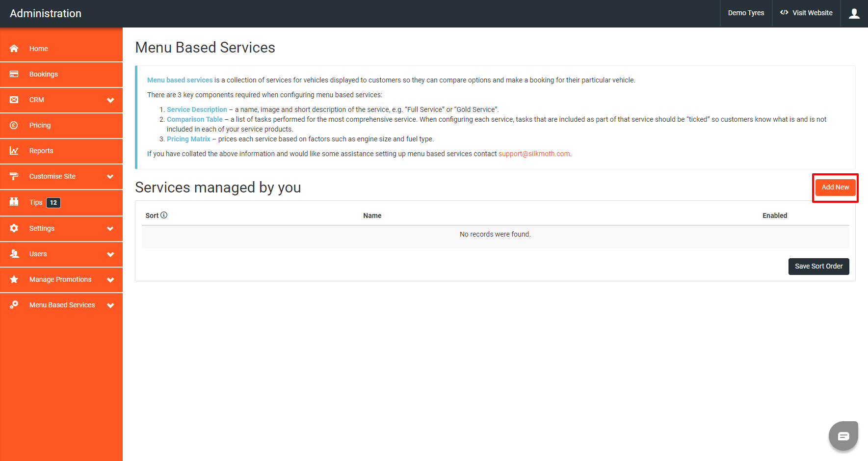Viewport: 868px width, 461px height.
Task: Click the Reports chart icon
Action: click(x=14, y=151)
